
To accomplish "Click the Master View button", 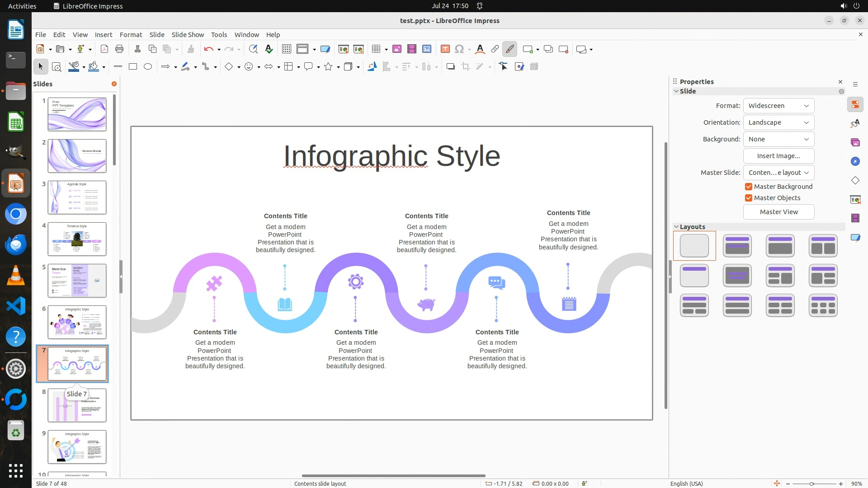I will (778, 212).
